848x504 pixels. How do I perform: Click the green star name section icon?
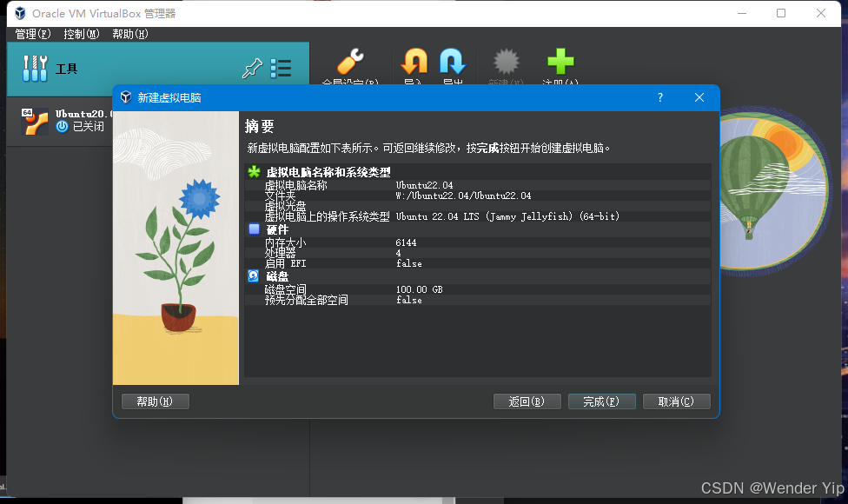[254, 172]
